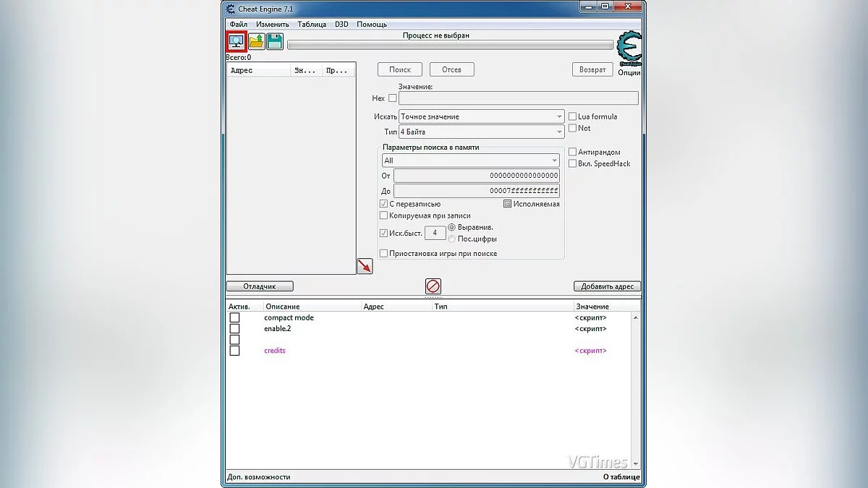The image size is (868, 488).
Task: Enable the Hex checkbox
Action: pos(393,98)
